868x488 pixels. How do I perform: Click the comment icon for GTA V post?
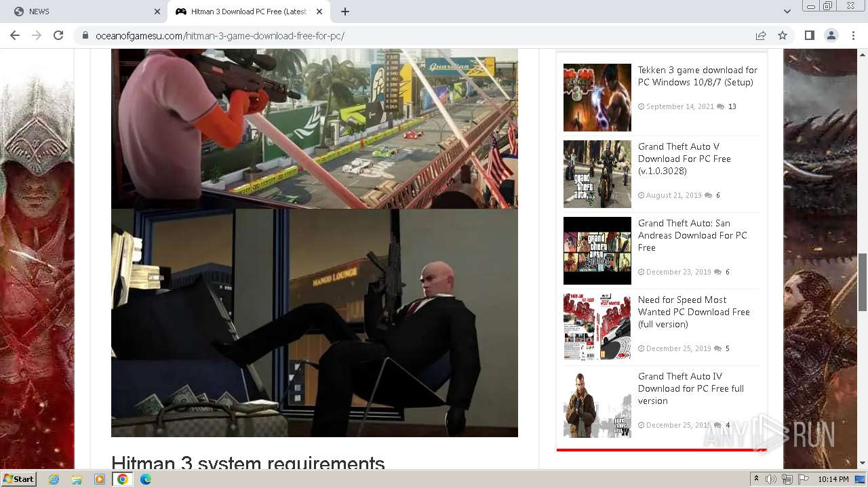708,195
